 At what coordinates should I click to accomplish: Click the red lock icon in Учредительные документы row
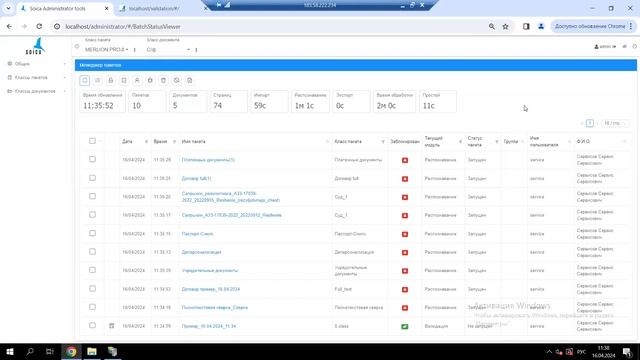[x=405, y=271]
